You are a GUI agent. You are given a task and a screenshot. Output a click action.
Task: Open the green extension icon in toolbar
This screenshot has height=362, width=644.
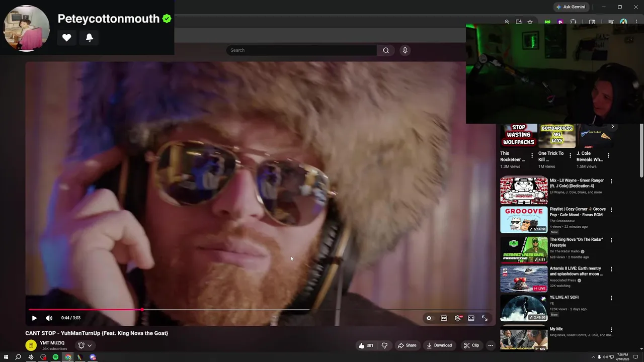(x=547, y=22)
